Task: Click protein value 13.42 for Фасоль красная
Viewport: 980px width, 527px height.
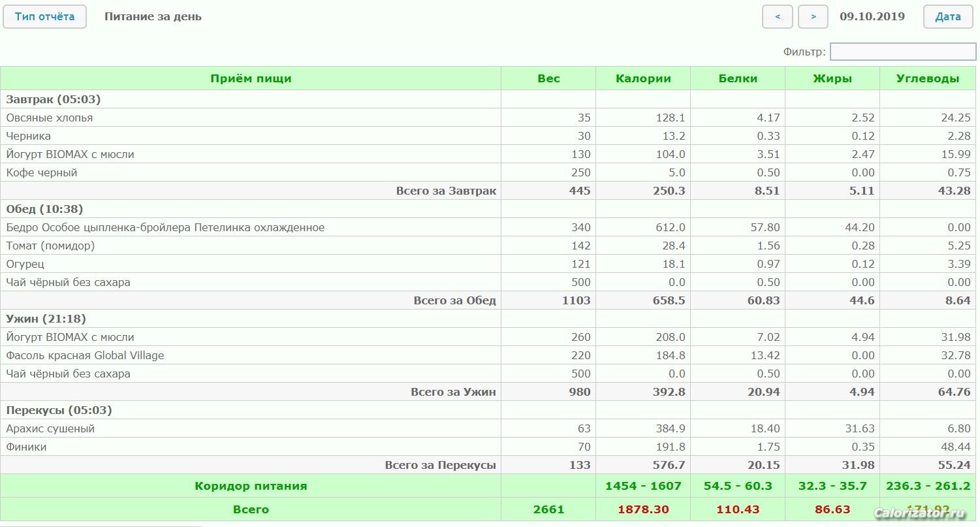Action: click(x=765, y=355)
